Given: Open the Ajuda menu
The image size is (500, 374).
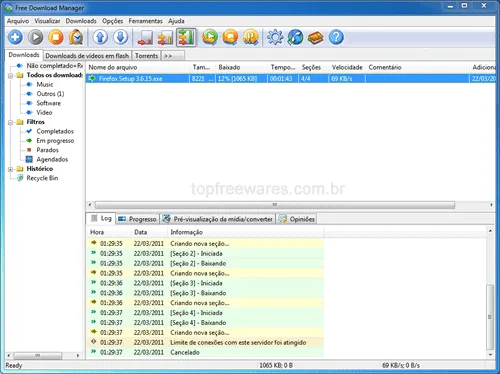Looking at the screenshot, I should coord(176,21).
